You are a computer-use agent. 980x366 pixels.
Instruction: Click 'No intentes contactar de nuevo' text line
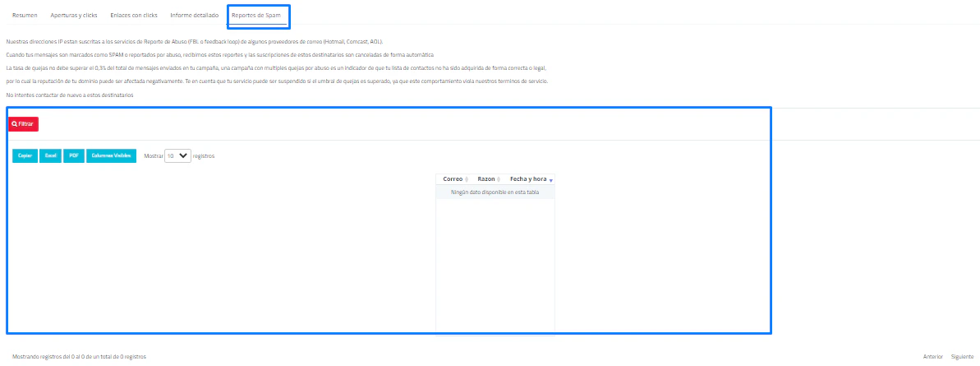point(70,95)
